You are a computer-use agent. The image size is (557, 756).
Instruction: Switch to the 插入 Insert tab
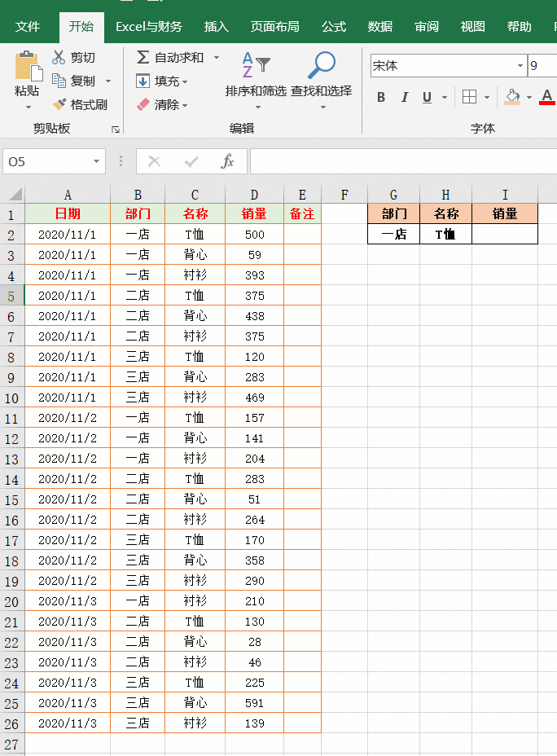click(x=216, y=27)
